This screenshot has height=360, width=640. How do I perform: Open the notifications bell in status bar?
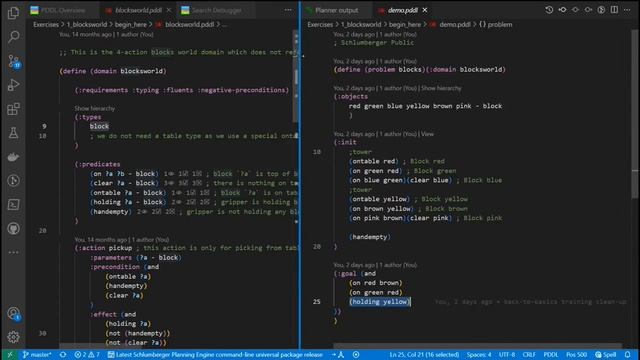coord(627,355)
